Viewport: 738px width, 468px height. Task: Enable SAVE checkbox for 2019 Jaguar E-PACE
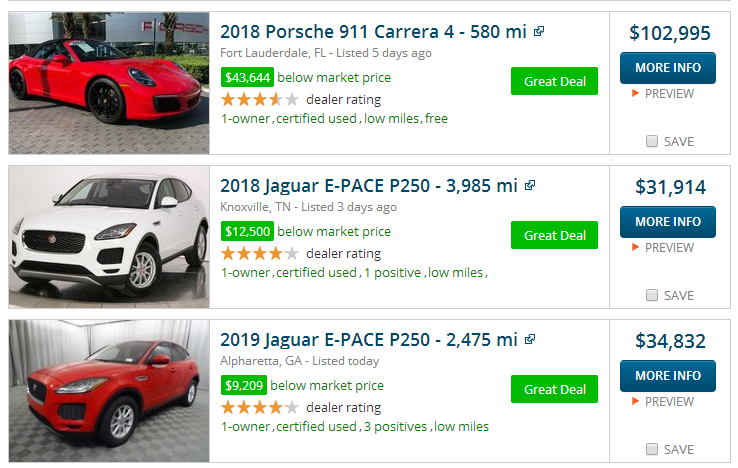(652, 449)
